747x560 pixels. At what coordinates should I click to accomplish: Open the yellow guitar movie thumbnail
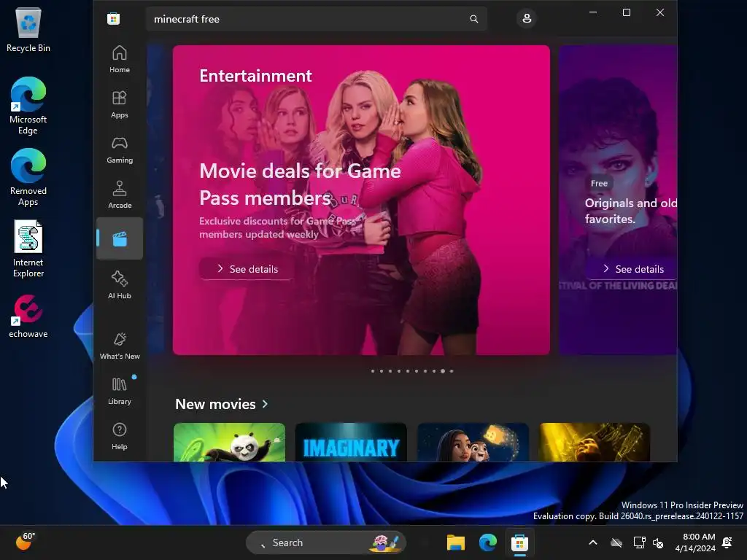click(595, 442)
